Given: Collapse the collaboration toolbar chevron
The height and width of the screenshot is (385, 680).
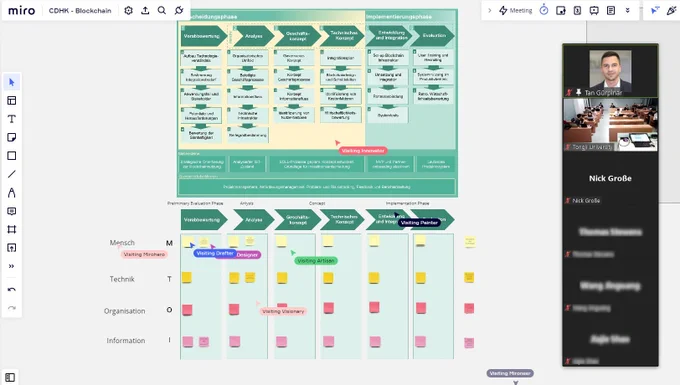Looking at the screenshot, I should (490, 10).
